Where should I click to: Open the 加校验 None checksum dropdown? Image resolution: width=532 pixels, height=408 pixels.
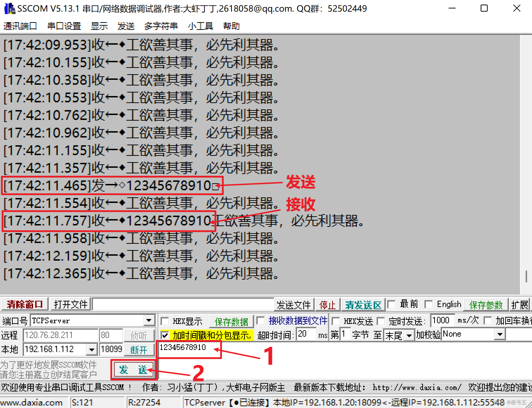point(500,334)
